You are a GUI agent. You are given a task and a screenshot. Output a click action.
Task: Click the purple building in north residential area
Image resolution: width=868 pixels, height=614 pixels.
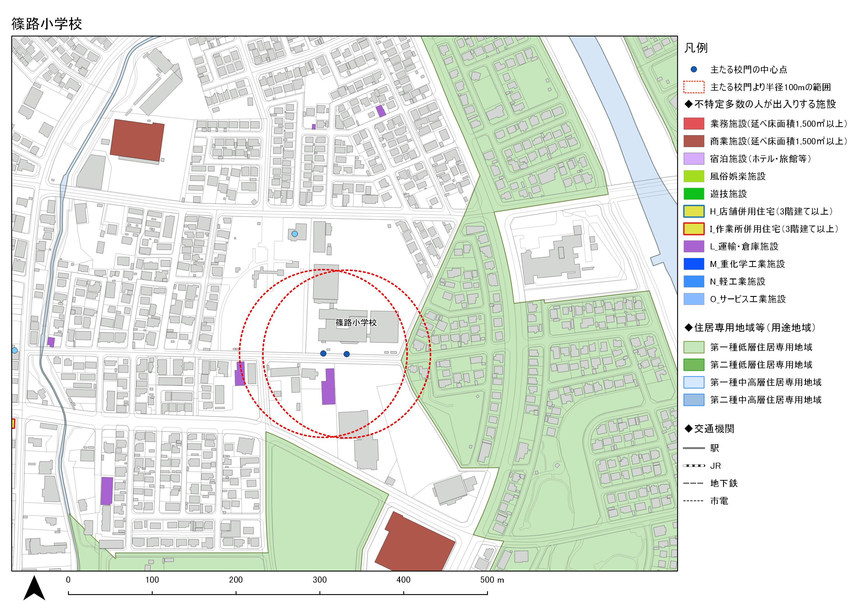381,111
